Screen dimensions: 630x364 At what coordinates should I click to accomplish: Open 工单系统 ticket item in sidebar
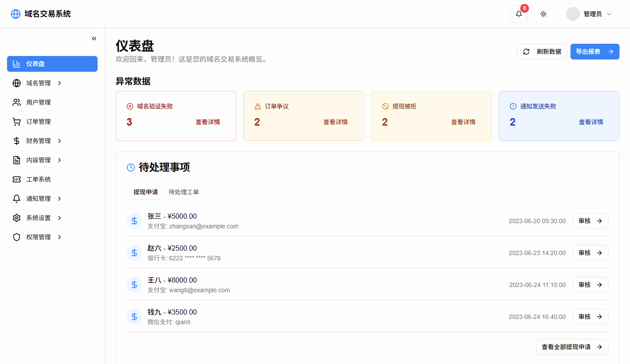point(38,179)
